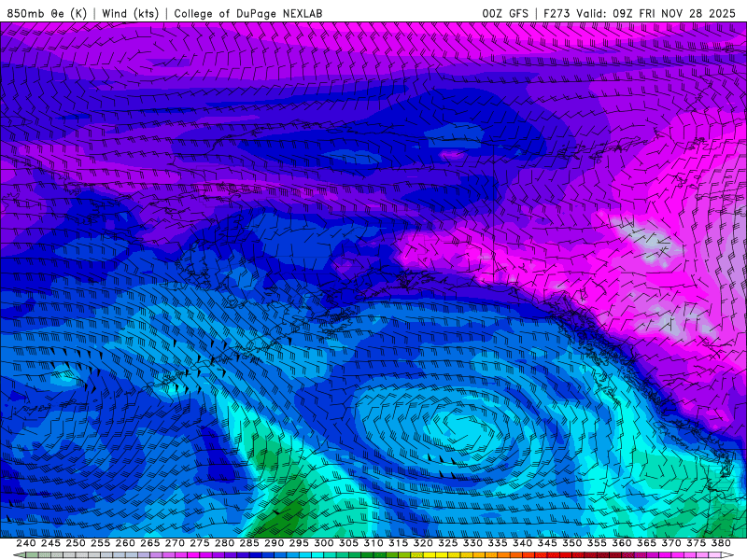Click the 270 colorbar scale label
The image size is (747, 560).
(x=175, y=543)
